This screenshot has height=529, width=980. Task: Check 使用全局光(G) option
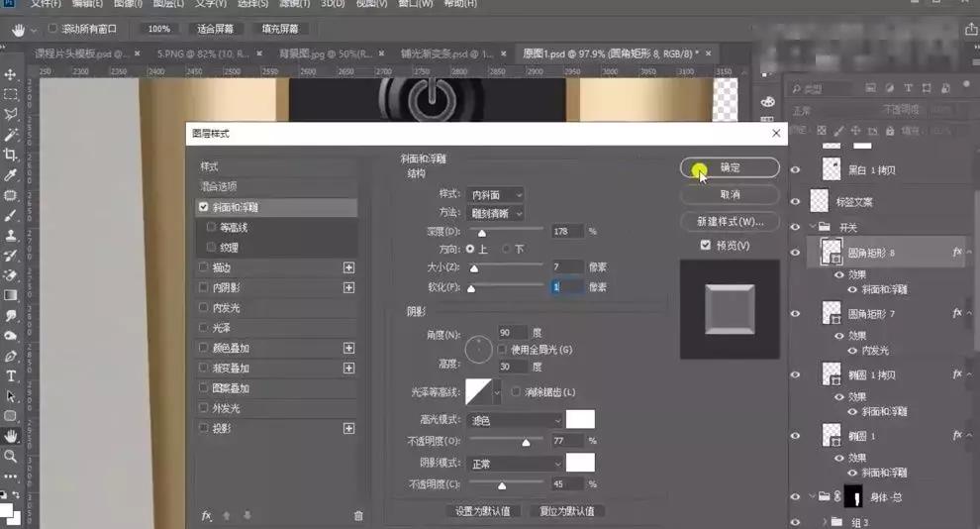point(503,350)
